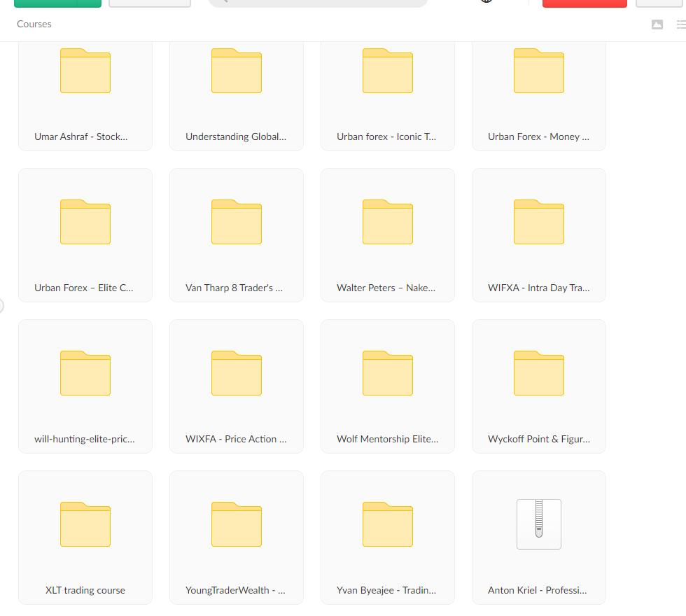Click 'WIFXA - Intra Day Tra...' label

coord(539,288)
